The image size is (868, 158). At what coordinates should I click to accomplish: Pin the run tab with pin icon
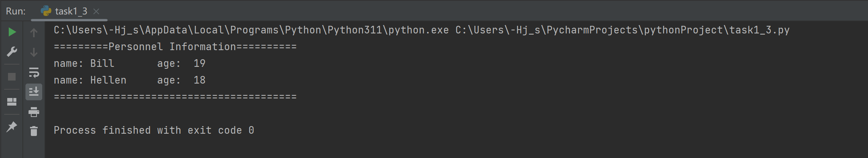pyautogui.click(x=12, y=126)
